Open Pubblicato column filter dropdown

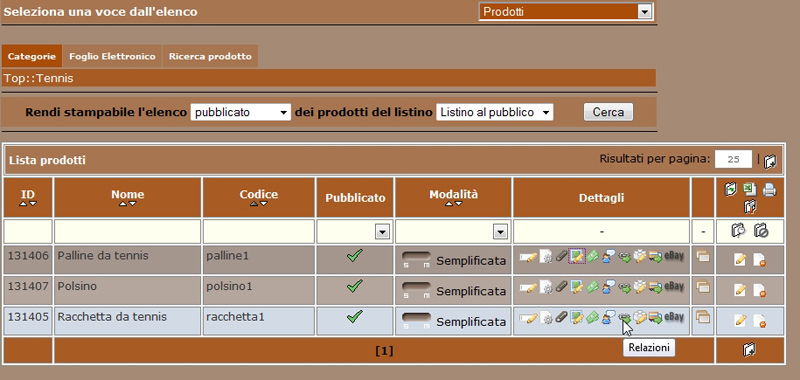[x=383, y=232]
